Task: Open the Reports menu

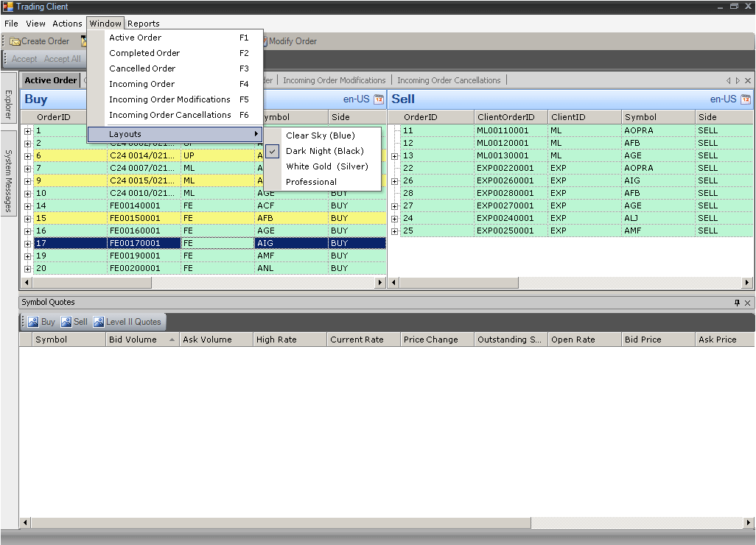Action: [143, 24]
